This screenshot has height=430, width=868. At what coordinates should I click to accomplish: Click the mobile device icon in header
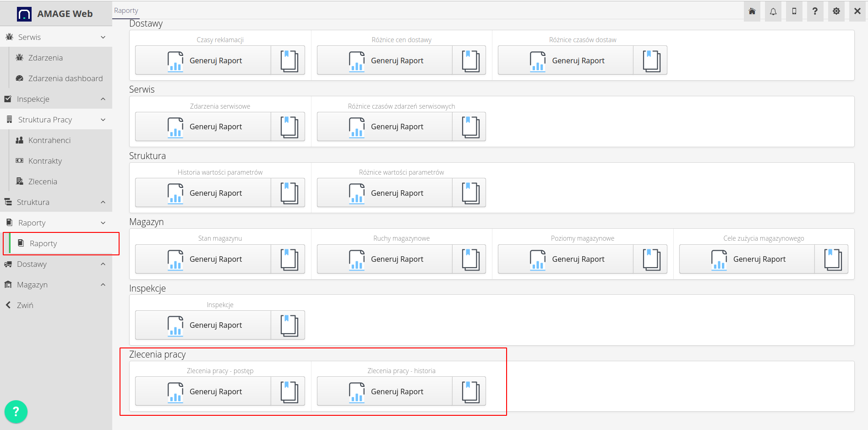pos(794,11)
